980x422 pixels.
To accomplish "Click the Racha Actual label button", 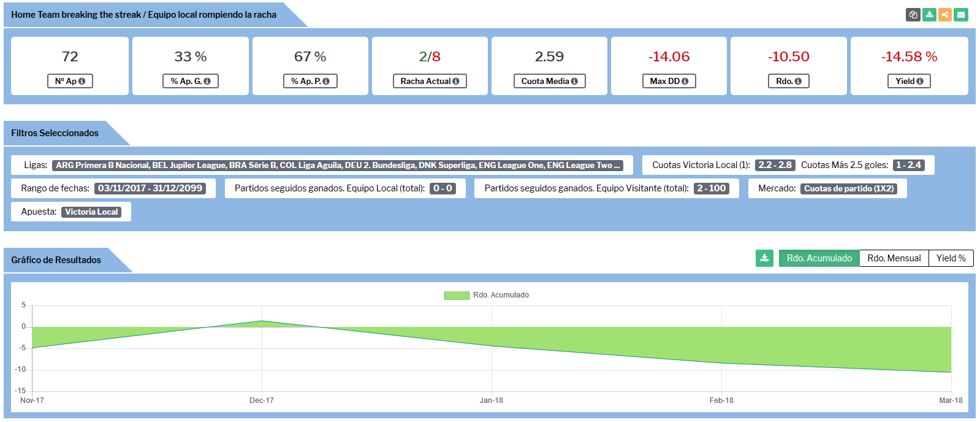I will pos(429,81).
